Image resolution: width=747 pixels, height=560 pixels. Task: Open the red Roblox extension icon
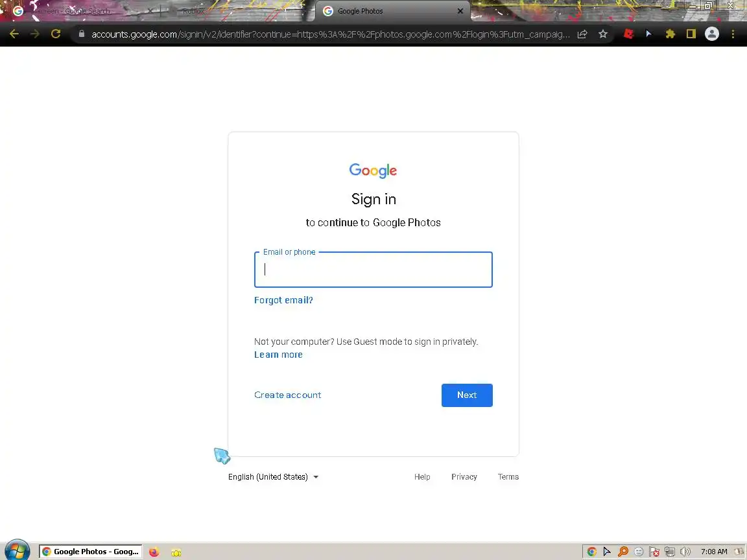pos(628,34)
